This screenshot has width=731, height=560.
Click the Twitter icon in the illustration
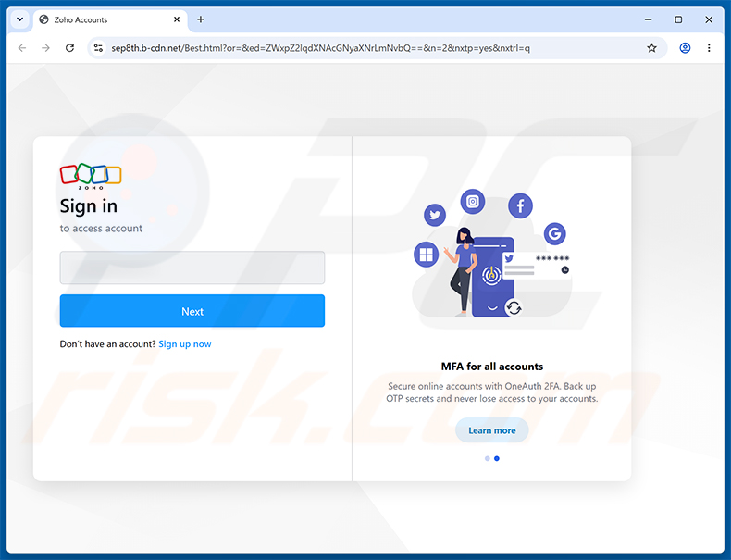tap(435, 215)
